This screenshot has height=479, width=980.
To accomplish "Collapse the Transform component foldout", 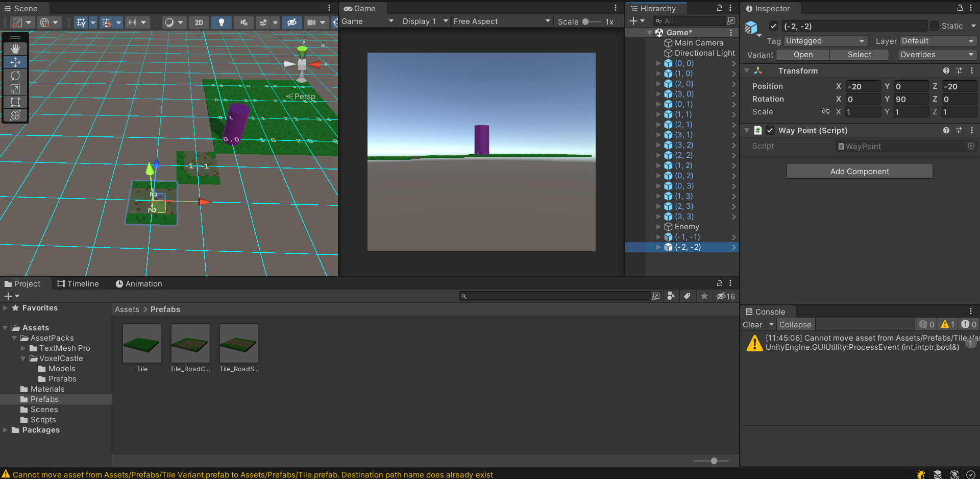I will pos(747,71).
